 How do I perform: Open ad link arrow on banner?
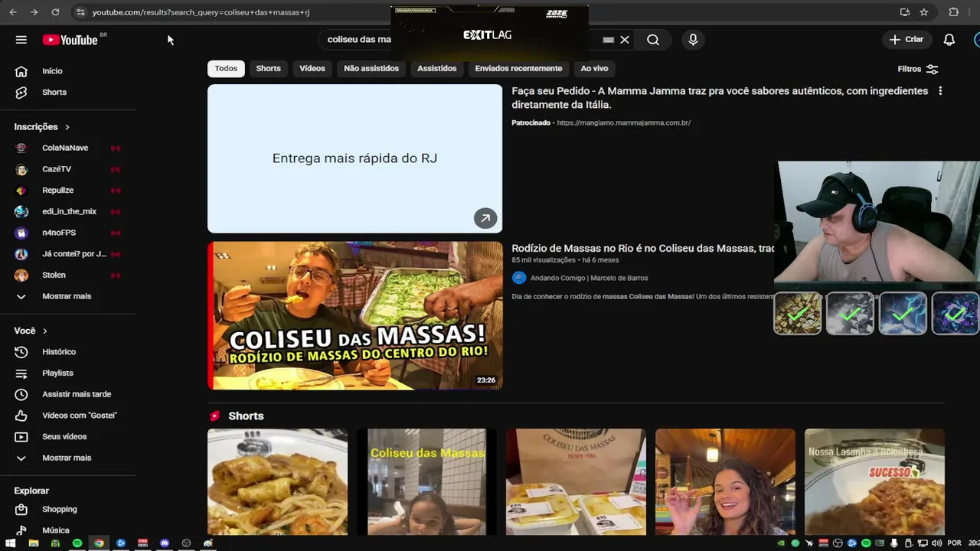[485, 218]
